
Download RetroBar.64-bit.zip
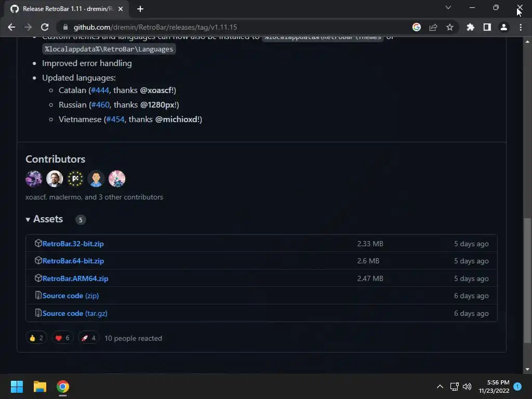[x=73, y=261]
